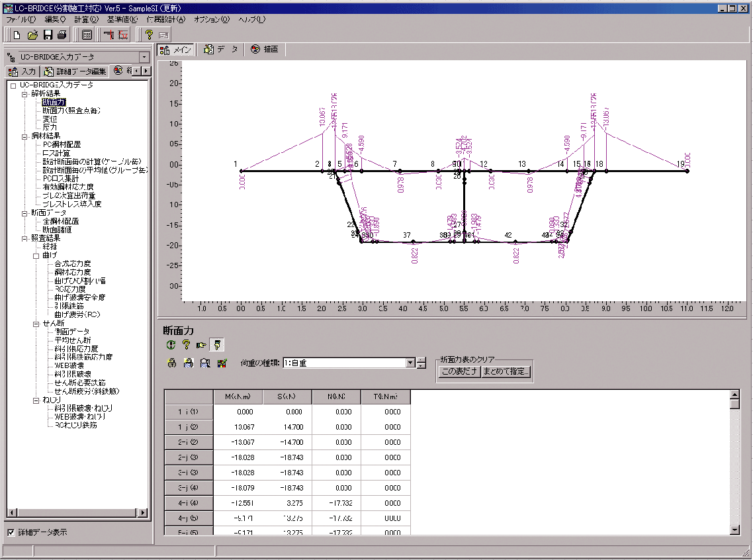Viewport: 753px width, 560px height.
Task: Open the calculator toolbar icon
Action: [87, 35]
